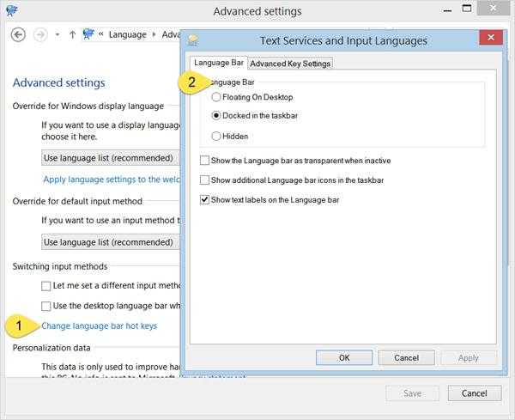
Task: Maximize the Advanced settings window
Action: tap(466, 9)
